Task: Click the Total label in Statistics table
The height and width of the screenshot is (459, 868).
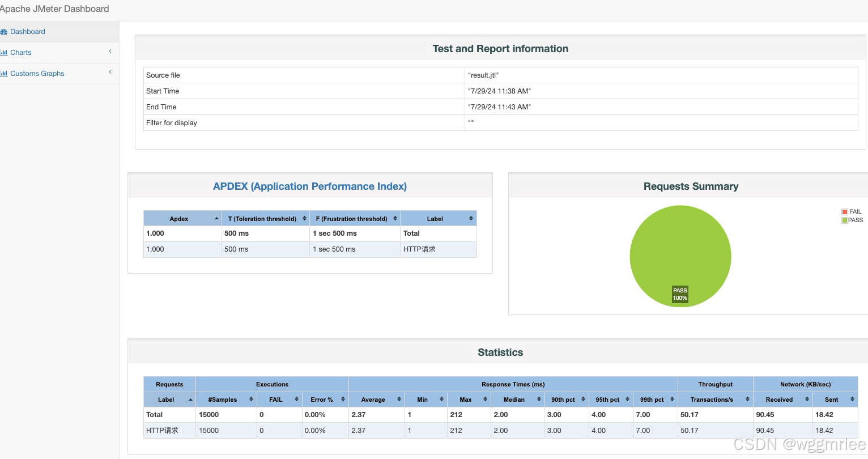Action: pos(154,415)
